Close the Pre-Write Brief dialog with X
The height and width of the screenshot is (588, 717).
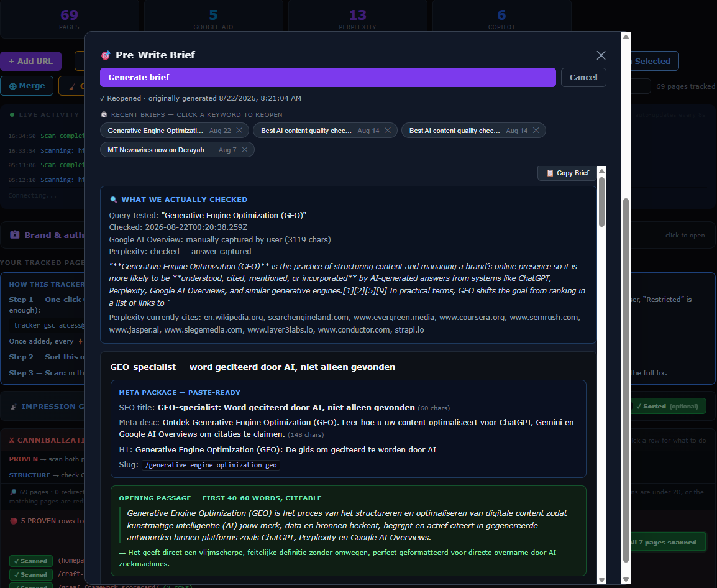pos(601,55)
